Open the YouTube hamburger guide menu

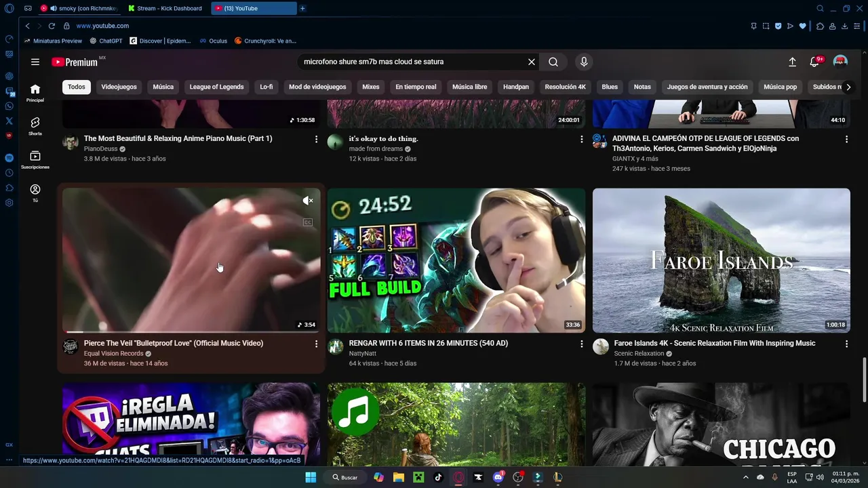(35, 62)
